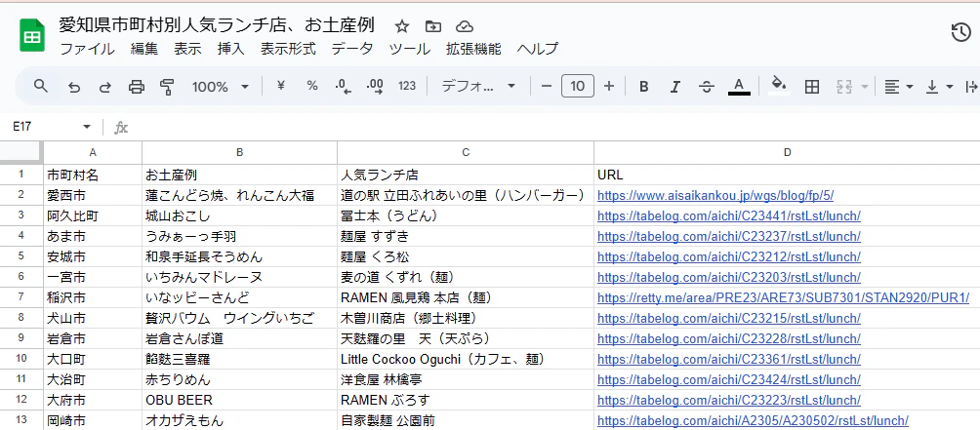Click the select-all corner box
This screenshot has height=430, width=980.
(21, 152)
